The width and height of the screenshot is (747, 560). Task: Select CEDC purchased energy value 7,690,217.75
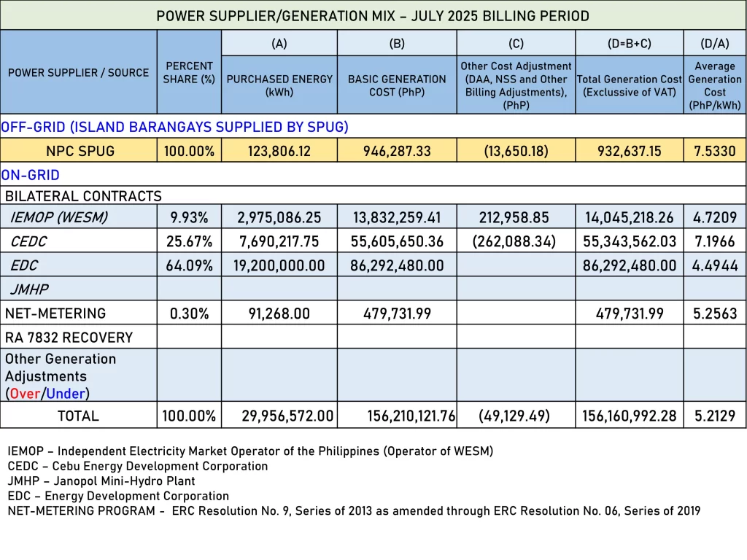(279, 241)
